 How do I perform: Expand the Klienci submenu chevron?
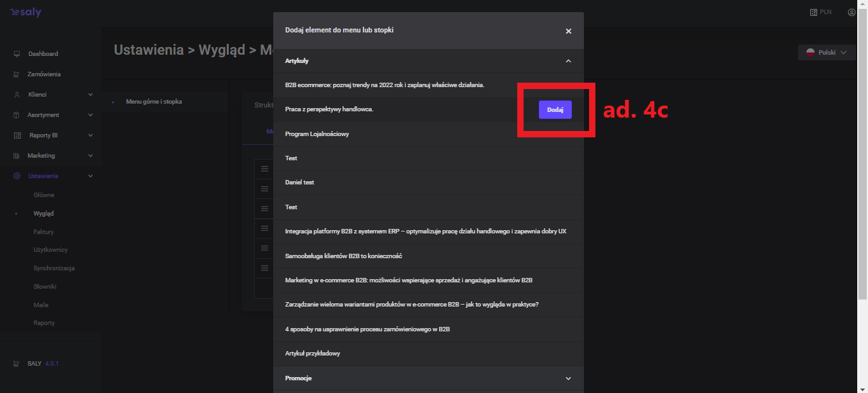click(90, 95)
